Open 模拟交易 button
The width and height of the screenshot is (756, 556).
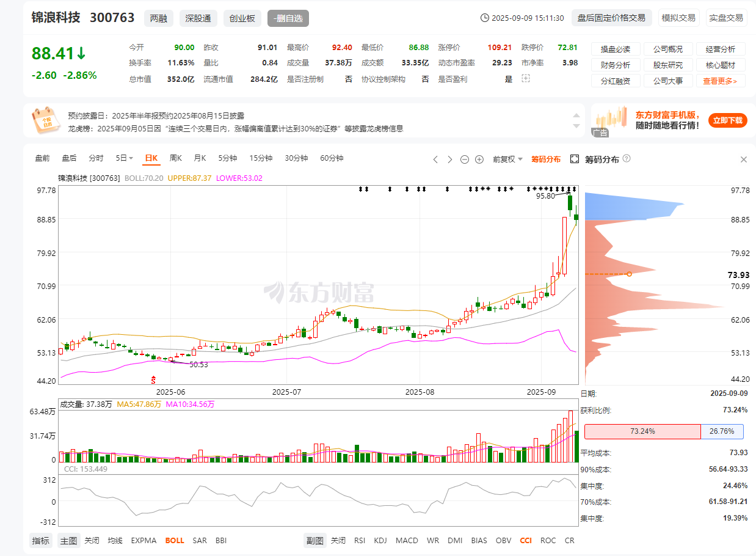point(678,18)
